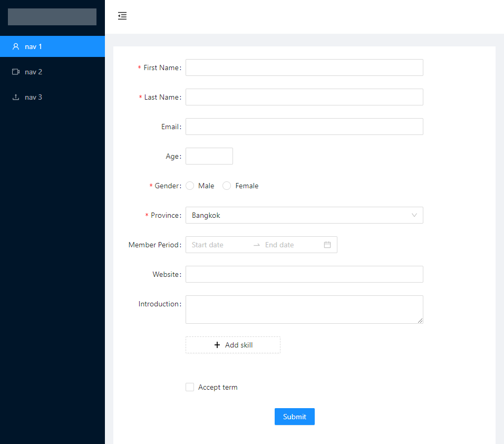Focus the Age number input
Image resolution: width=504 pixels, height=444 pixels.
tap(209, 156)
